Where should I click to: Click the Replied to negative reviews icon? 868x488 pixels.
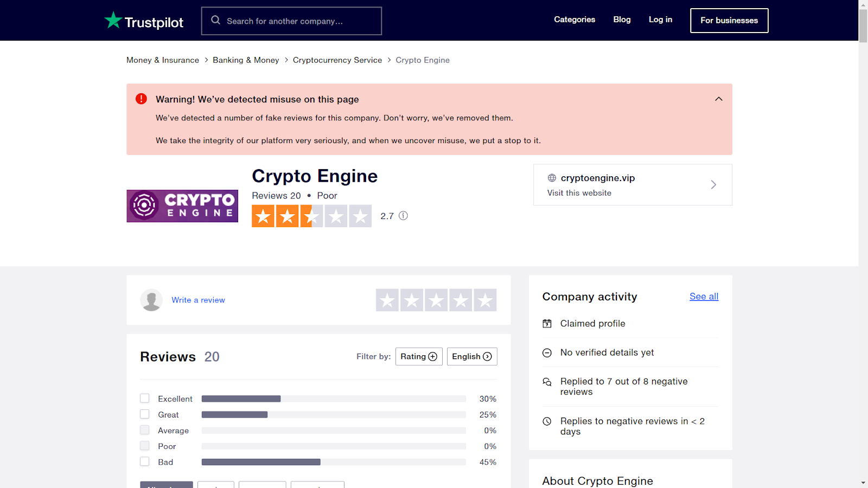click(x=547, y=382)
